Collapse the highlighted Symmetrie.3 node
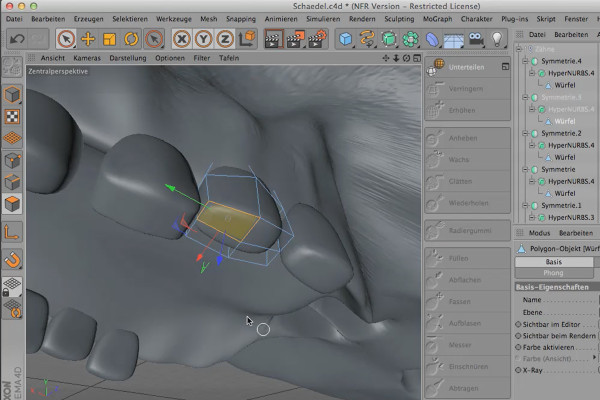This screenshot has width=600, height=400. pyautogui.click(x=525, y=97)
